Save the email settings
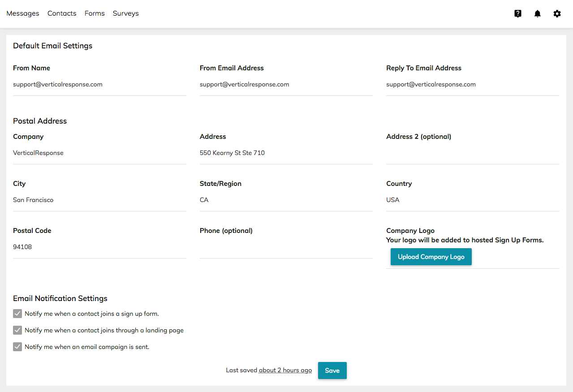The image size is (573, 392). tap(332, 370)
